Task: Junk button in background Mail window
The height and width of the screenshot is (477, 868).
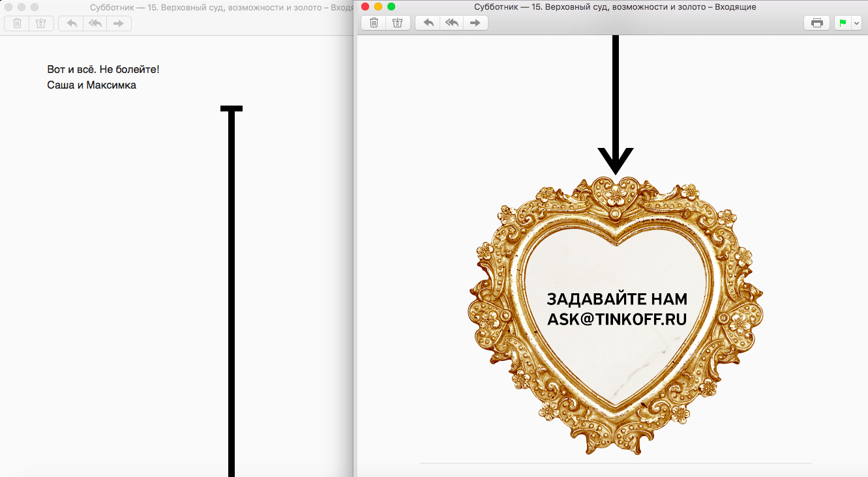Action: (x=41, y=23)
